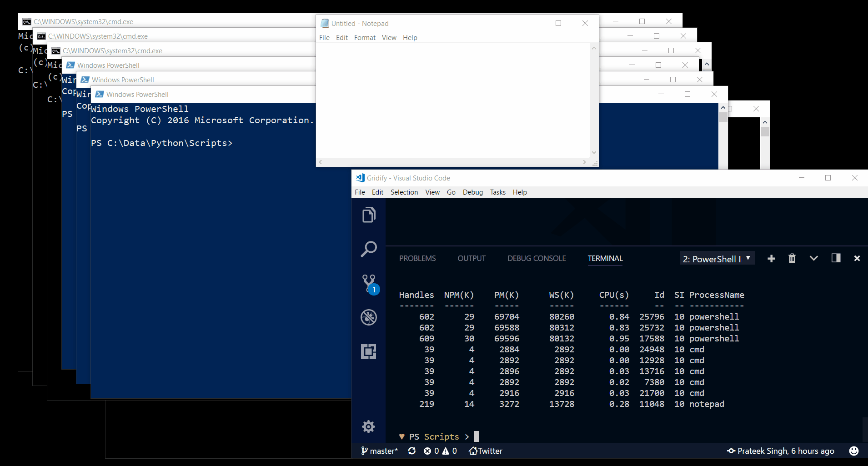This screenshot has width=868, height=466.
Task: Click the powershell row with Id 17588
Action: (x=569, y=339)
